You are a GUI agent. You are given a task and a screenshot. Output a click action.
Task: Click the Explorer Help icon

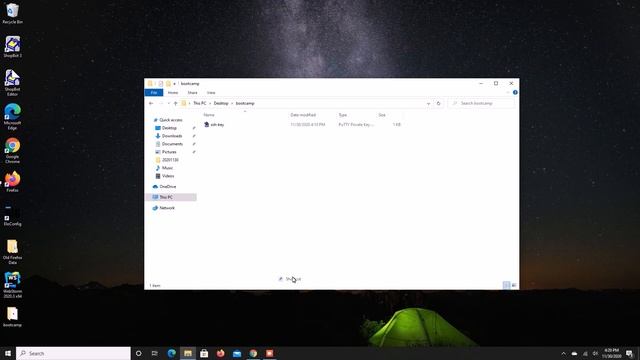point(515,93)
